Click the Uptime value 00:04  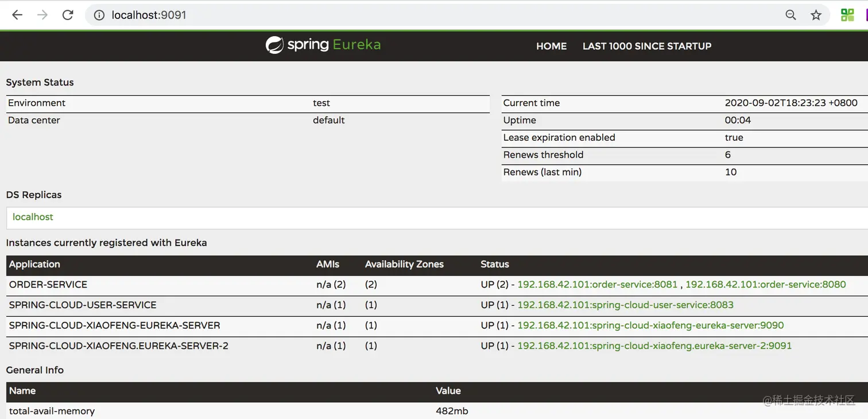(x=738, y=120)
